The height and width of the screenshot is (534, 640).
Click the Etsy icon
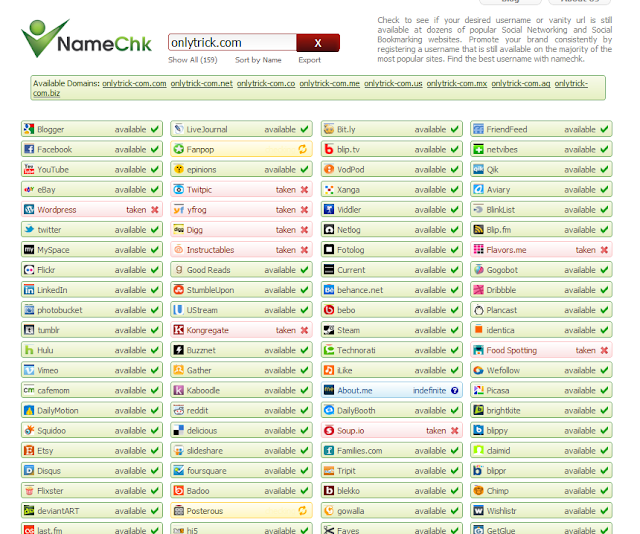[x=29, y=450]
